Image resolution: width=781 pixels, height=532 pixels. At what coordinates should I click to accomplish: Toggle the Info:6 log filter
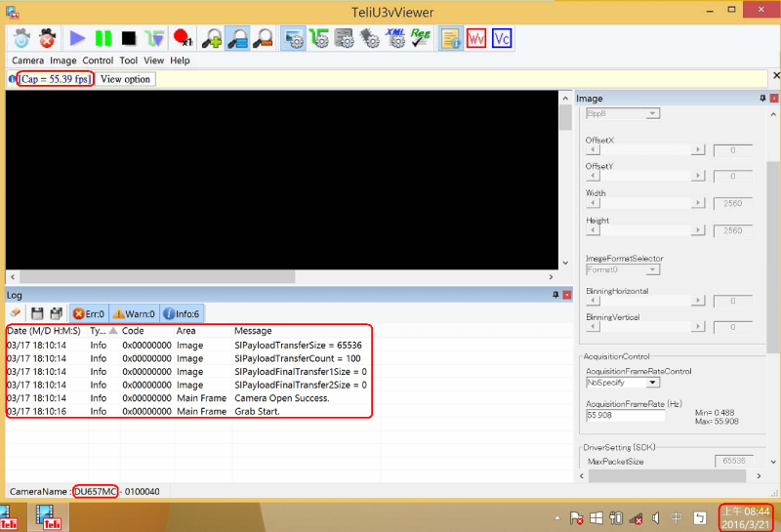tap(182, 313)
